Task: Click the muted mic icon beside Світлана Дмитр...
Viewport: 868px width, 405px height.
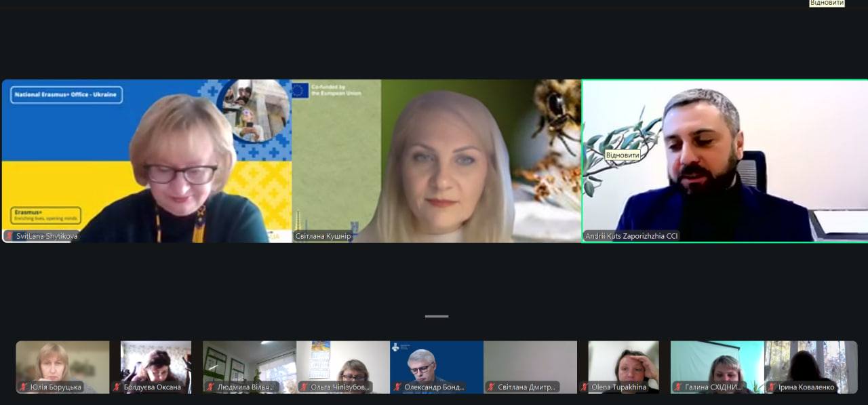Action: tap(491, 387)
